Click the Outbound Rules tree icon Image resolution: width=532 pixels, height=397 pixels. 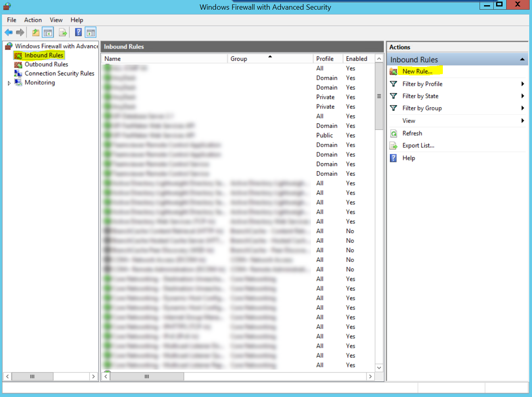point(18,64)
